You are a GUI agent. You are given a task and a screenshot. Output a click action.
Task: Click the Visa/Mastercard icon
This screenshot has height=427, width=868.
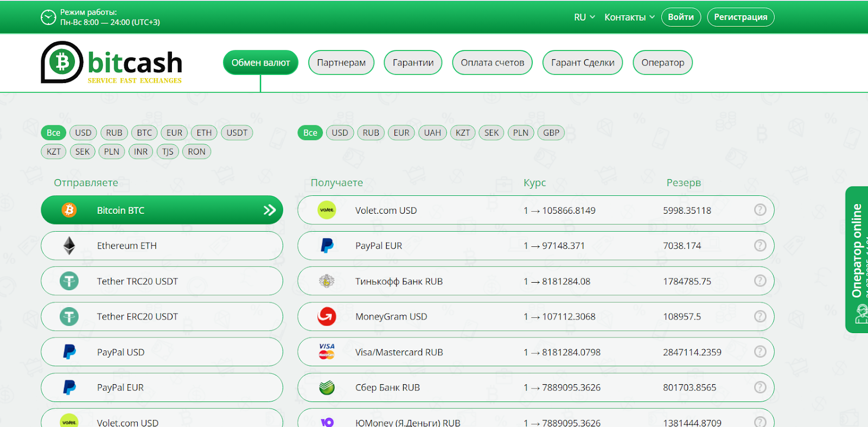coord(327,352)
